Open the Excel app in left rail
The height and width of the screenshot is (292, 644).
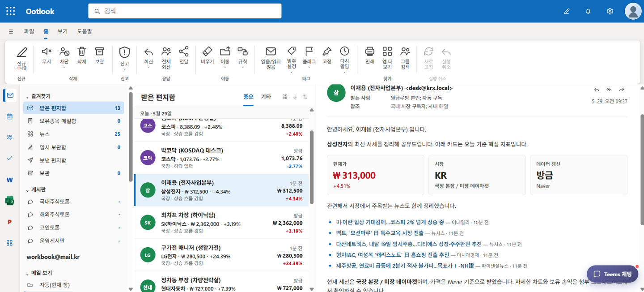coord(10,201)
